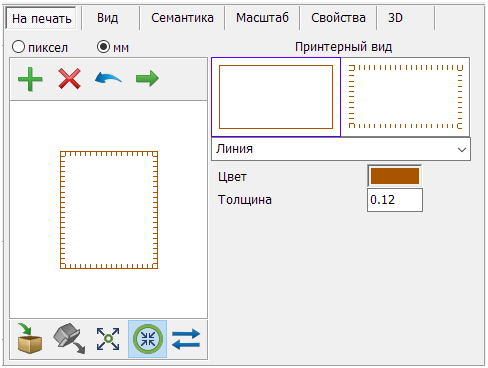The height and width of the screenshot is (368, 488).
Task: Click the green plus add icon
Action: pyautogui.click(x=30, y=79)
